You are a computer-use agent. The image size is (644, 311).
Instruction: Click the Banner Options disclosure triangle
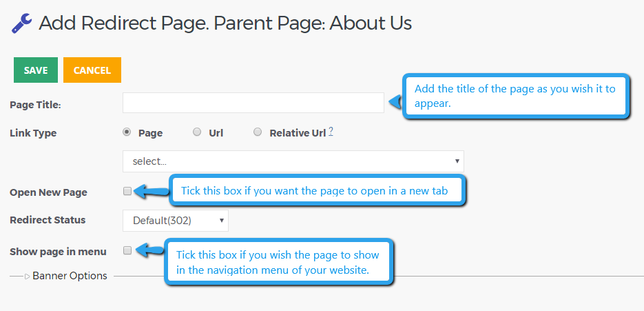click(27, 277)
